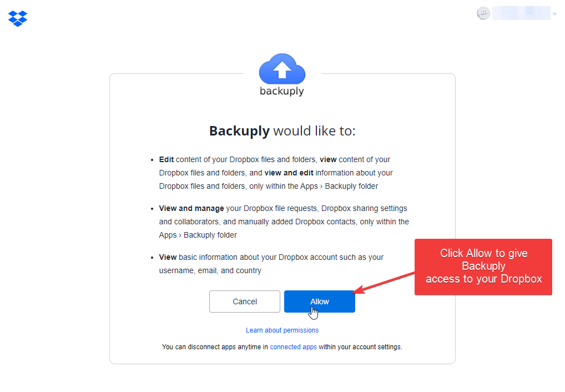Screen dimensions: 565x392
Task: Click the hand cursor under the Allow button
Action: click(x=314, y=312)
